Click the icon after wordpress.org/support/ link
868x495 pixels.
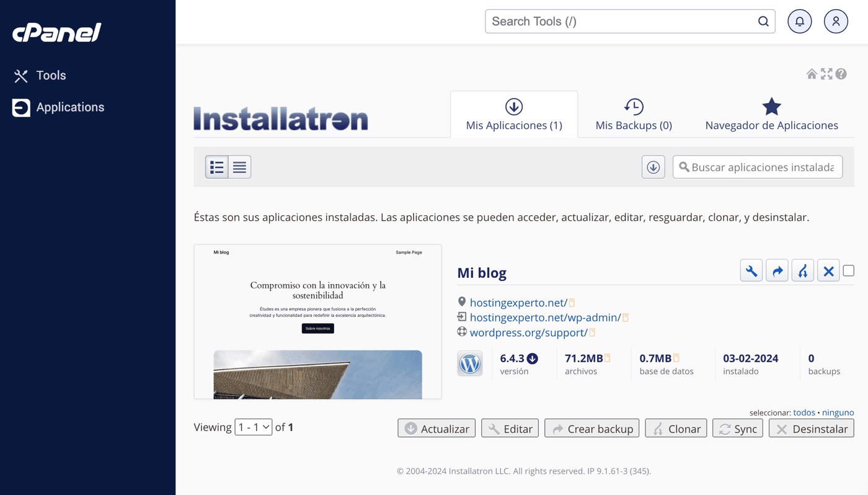pyautogui.click(x=592, y=332)
